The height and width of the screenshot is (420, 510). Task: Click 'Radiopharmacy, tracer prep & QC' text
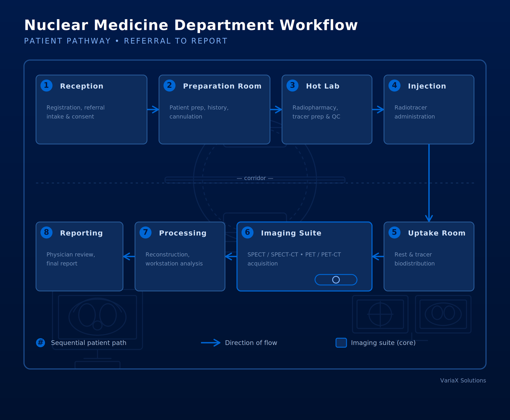[x=316, y=112]
